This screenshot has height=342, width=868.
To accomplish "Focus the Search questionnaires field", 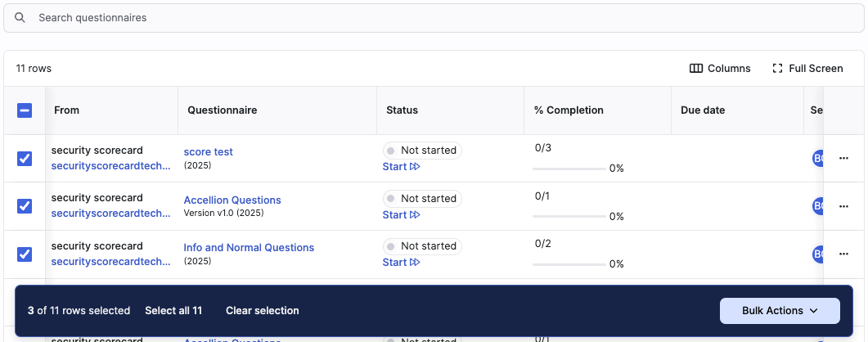I will (x=434, y=18).
